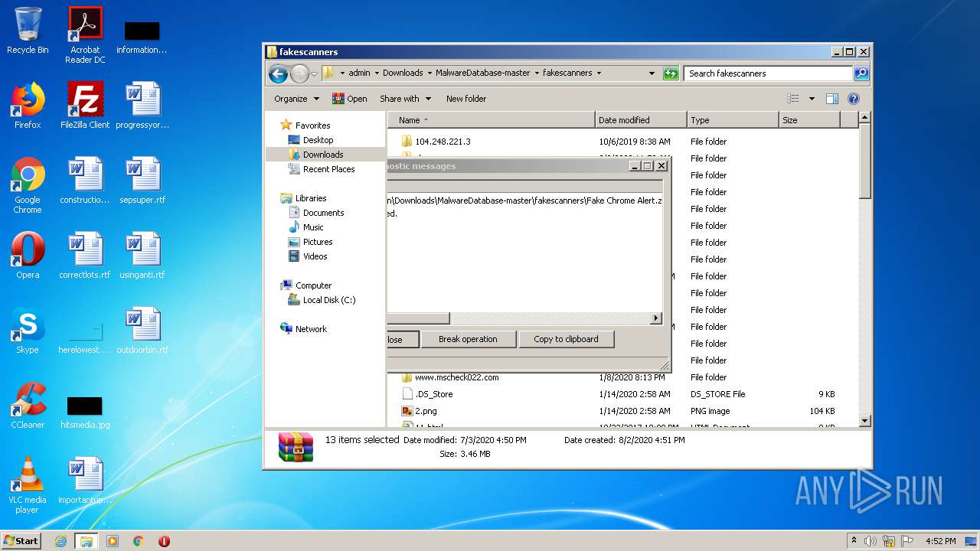The width and height of the screenshot is (980, 551).
Task: Click the refresh button beside the address bar
Action: click(671, 73)
